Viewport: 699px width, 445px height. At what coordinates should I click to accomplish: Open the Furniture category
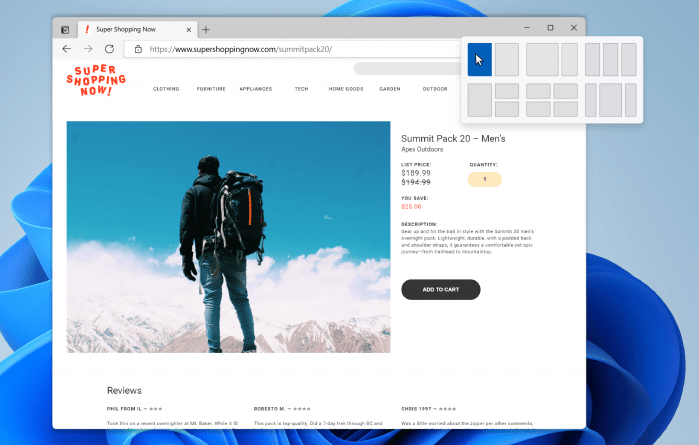(x=211, y=89)
